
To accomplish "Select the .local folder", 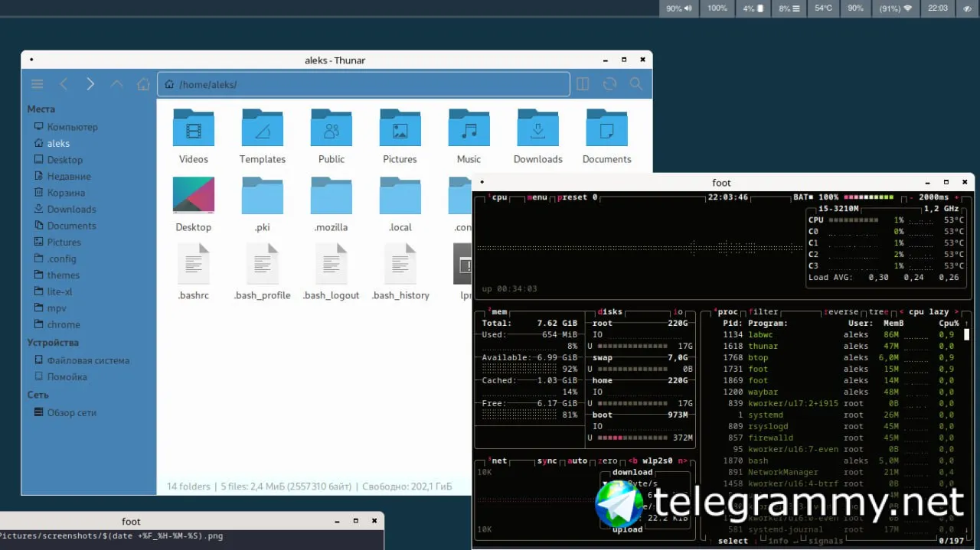I will pyautogui.click(x=400, y=195).
